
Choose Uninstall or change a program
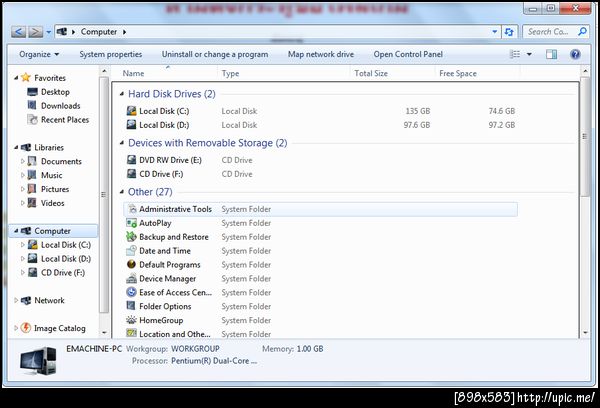[x=215, y=54]
